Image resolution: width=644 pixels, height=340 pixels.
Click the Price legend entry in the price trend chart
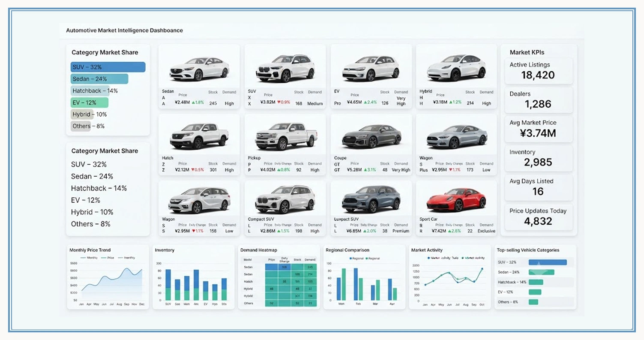(108, 258)
